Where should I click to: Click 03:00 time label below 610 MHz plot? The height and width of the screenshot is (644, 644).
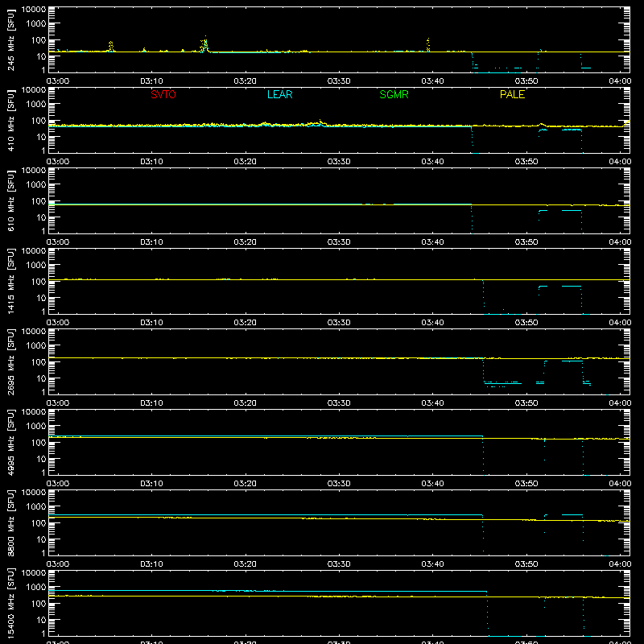pyautogui.click(x=58, y=242)
